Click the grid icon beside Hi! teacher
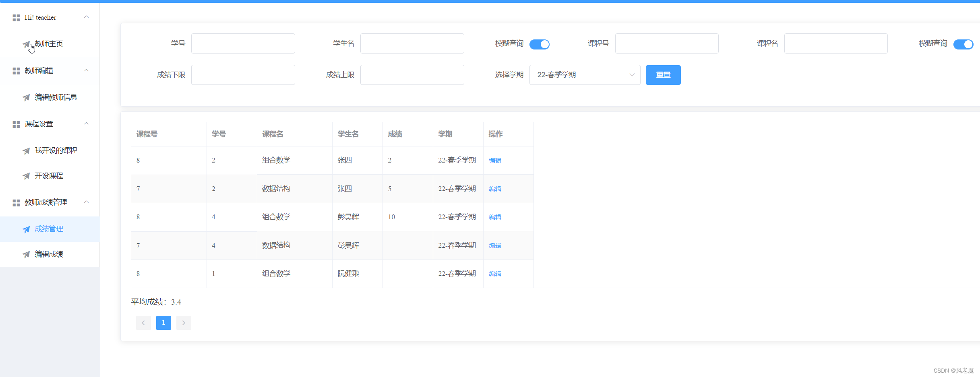980x377 pixels. [x=16, y=18]
